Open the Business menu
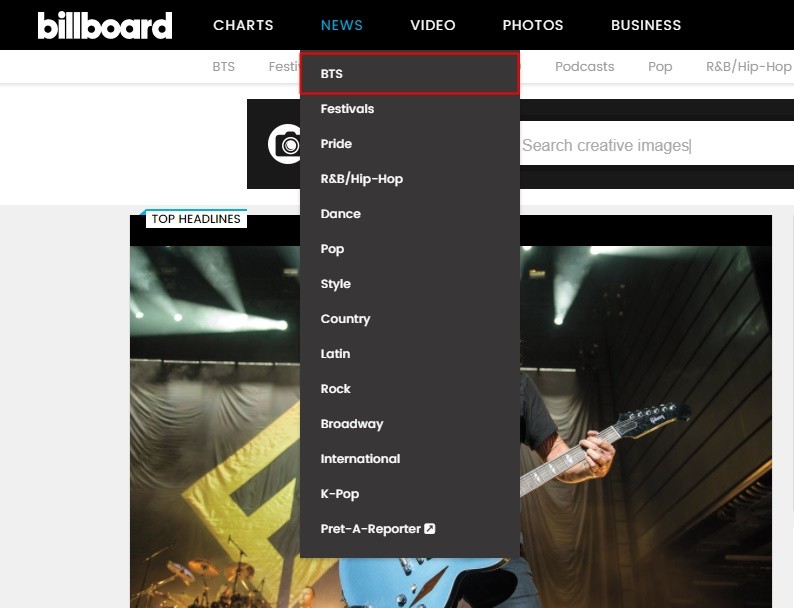 click(x=646, y=25)
